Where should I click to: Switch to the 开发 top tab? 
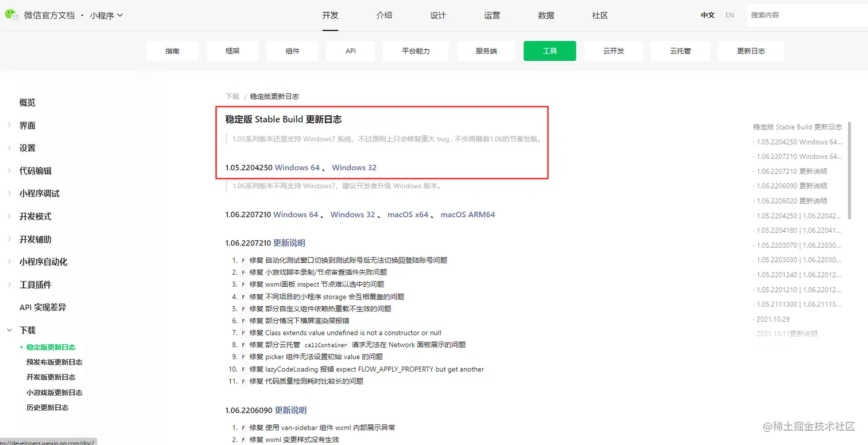[x=330, y=15]
